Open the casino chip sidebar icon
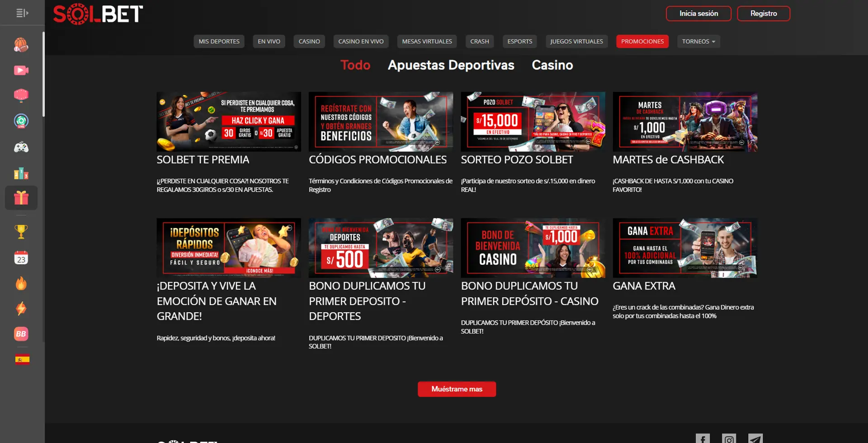The image size is (868, 443). click(x=21, y=95)
